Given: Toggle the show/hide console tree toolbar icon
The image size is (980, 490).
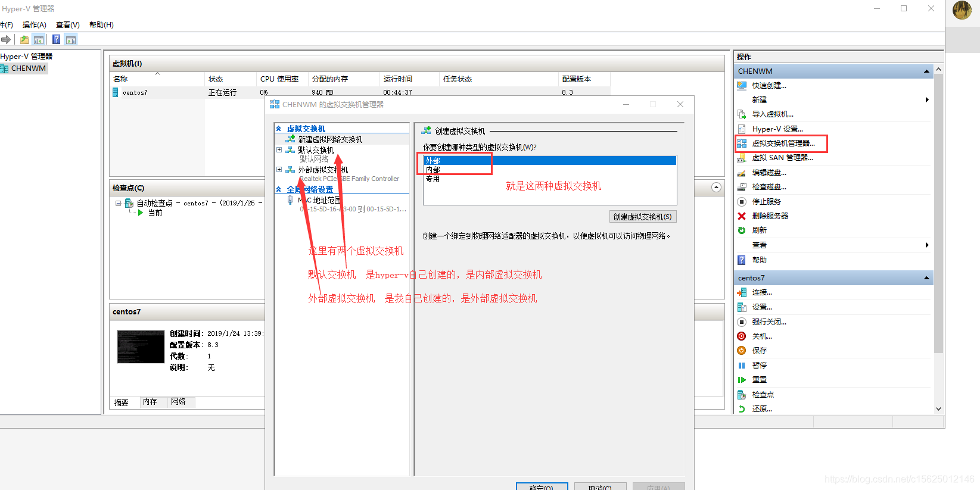Looking at the screenshot, I should 39,40.
